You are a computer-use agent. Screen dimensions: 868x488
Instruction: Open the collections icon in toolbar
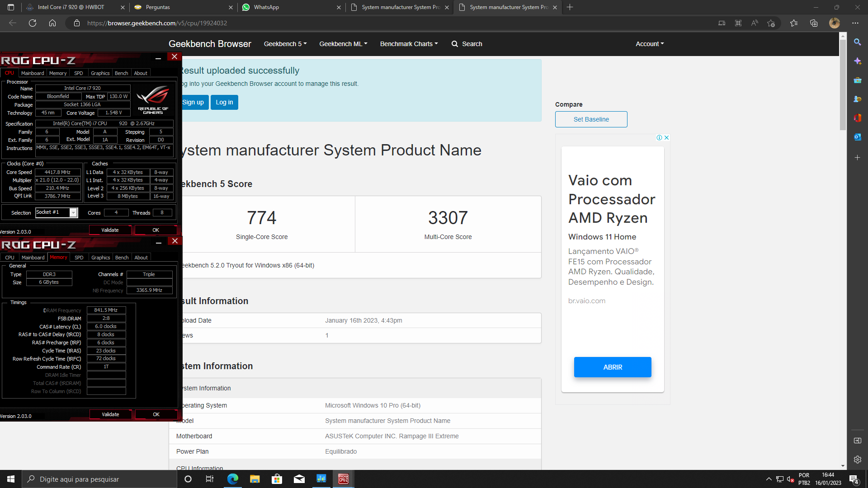coord(814,23)
